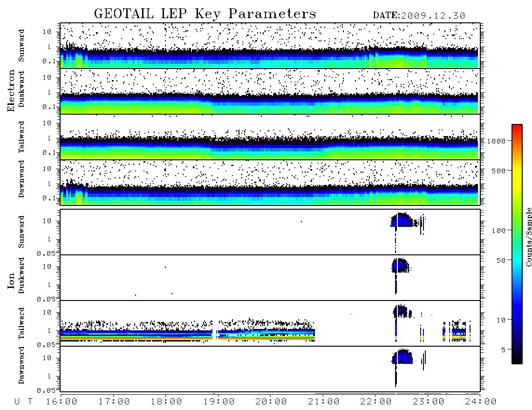Click the Ion Dawnward burst near 22:30

(x=402, y=356)
